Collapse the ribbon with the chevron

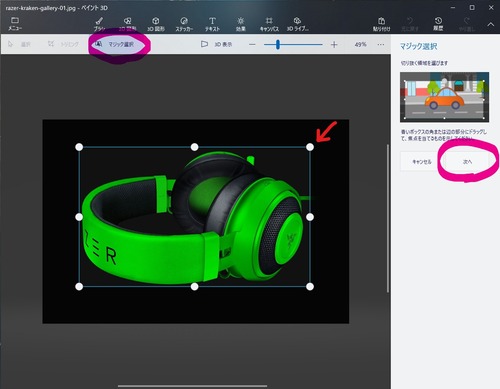pos(491,24)
